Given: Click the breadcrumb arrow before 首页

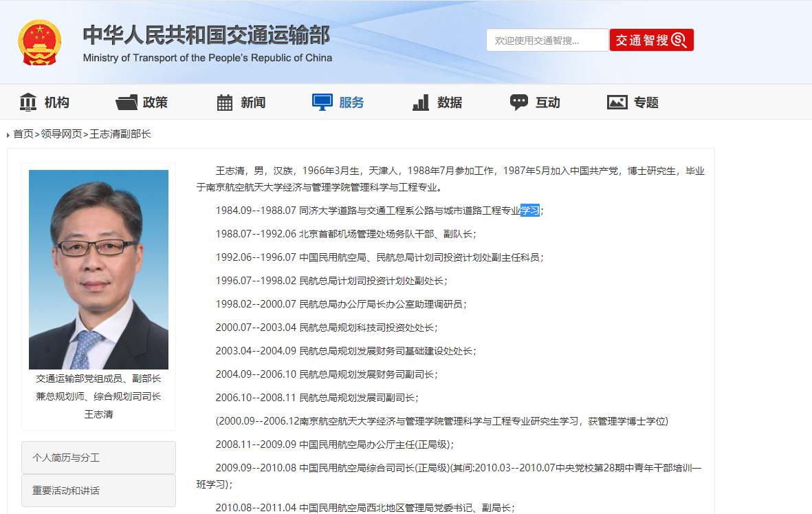Looking at the screenshot, I should [8, 135].
